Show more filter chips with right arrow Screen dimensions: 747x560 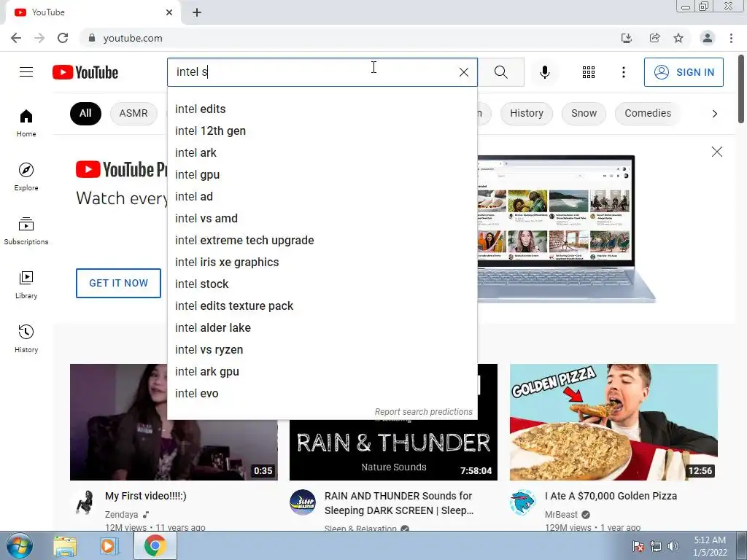714,113
